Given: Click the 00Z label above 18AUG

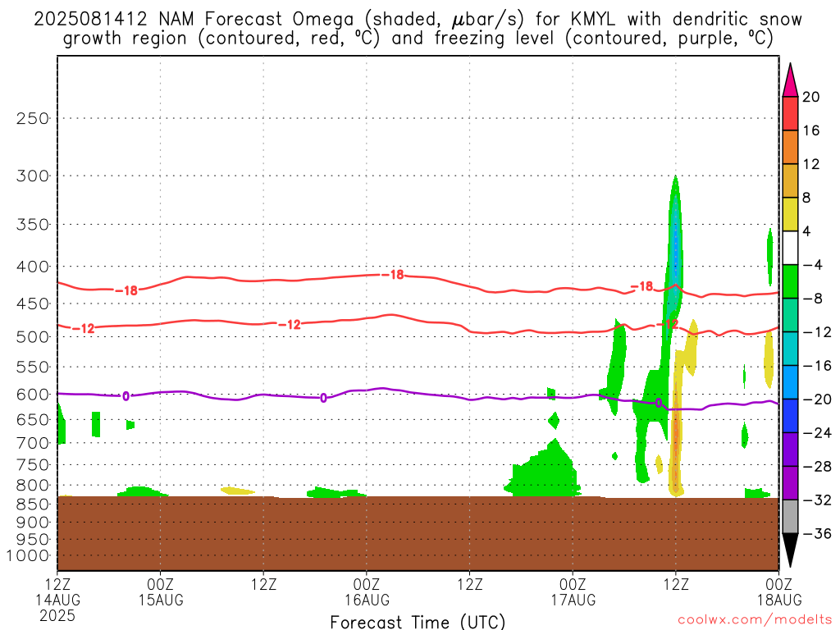Looking at the screenshot, I should [779, 584].
